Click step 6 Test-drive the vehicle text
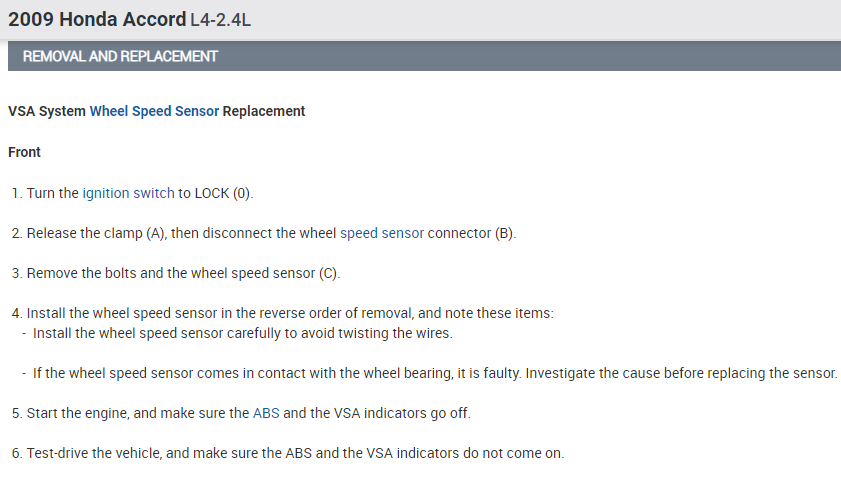The width and height of the screenshot is (841, 477). (x=295, y=453)
